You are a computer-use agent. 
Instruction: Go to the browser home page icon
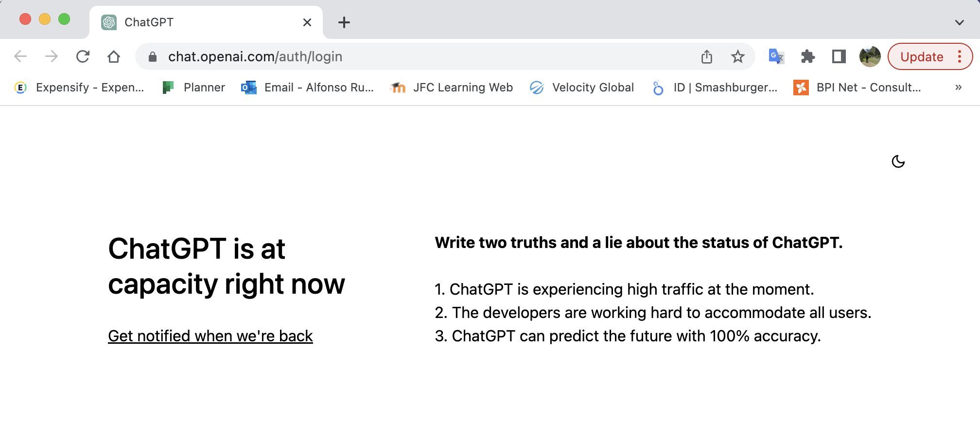click(114, 56)
